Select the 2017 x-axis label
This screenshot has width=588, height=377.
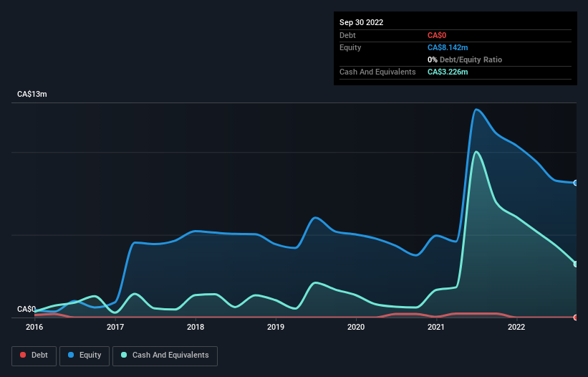point(115,327)
